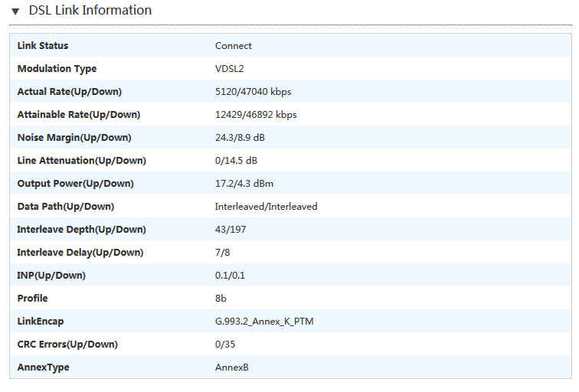Select the 0/35 CRC value
The image size is (579, 392).
click(x=225, y=345)
